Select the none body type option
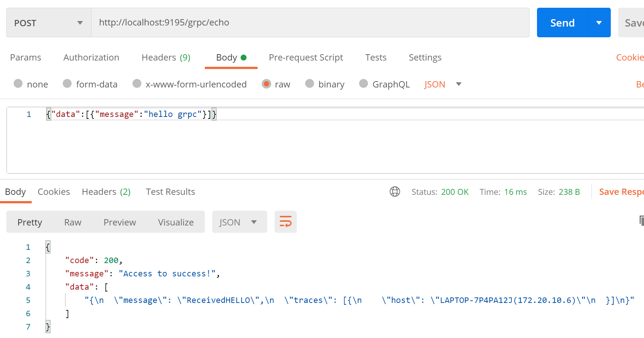The height and width of the screenshot is (338, 644). (x=18, y=84)
